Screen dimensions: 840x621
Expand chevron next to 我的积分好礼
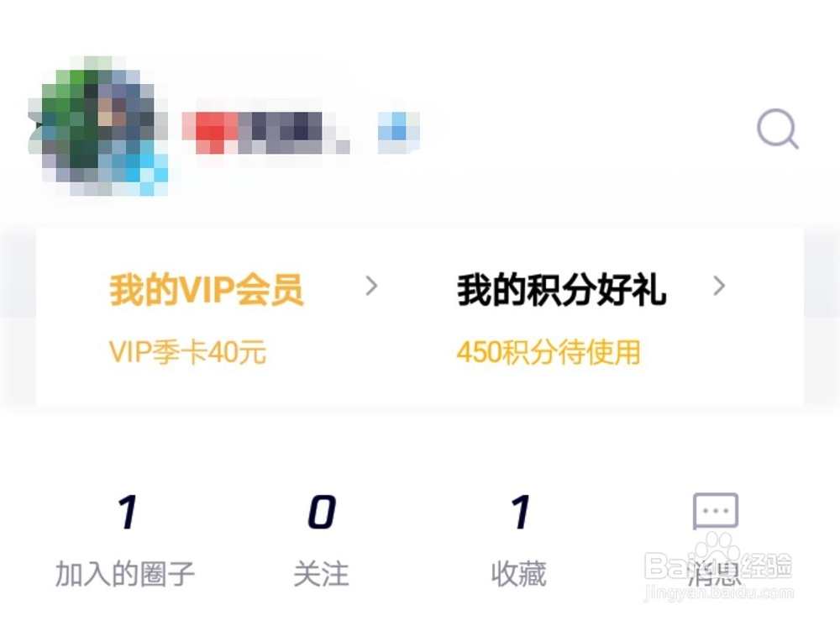coord(720,286)
